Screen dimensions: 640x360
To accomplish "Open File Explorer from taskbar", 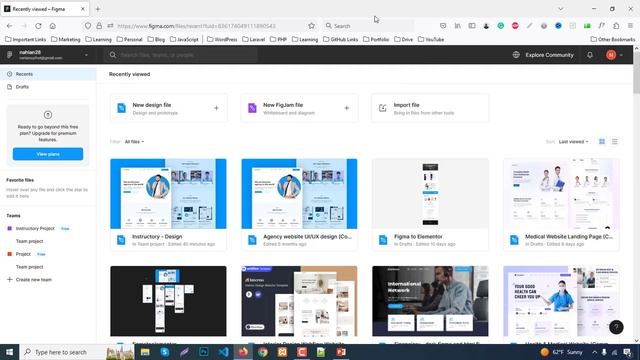I will click(145, 352).
